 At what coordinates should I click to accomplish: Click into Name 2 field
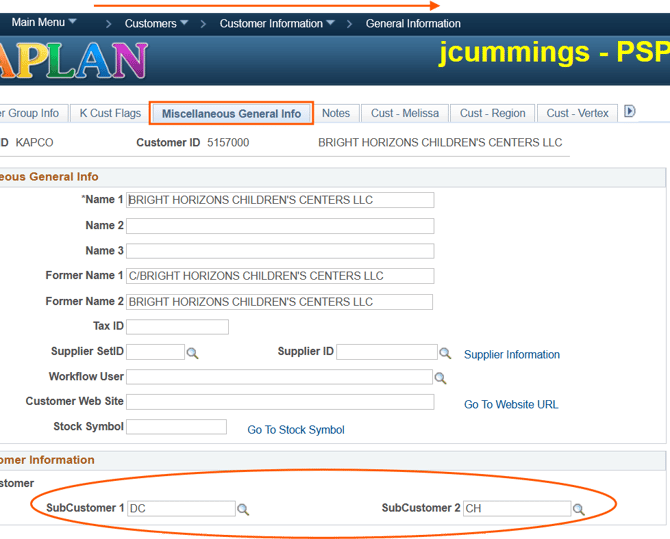coord(280,226)
